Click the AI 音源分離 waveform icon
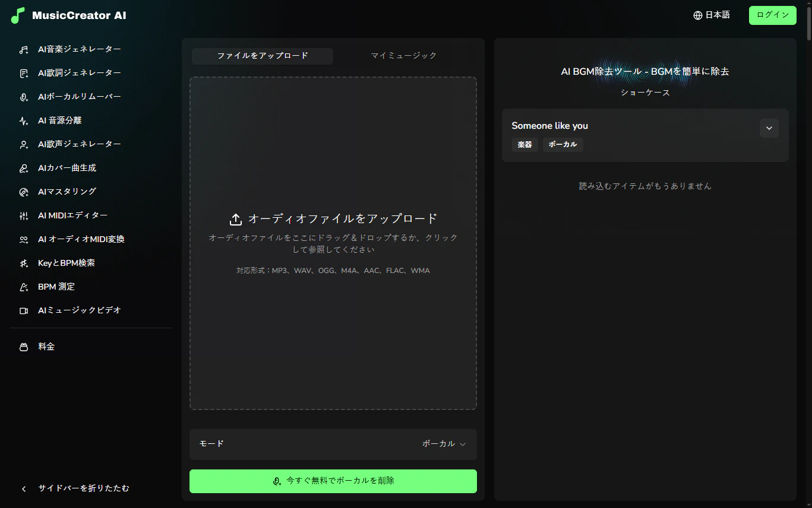812x508 pixels. coord(24,121)
